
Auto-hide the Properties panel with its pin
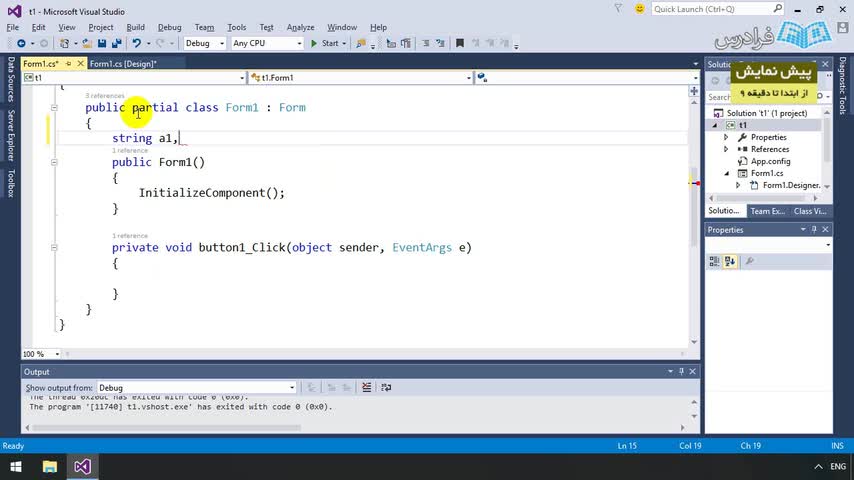(x=814, y=230)
